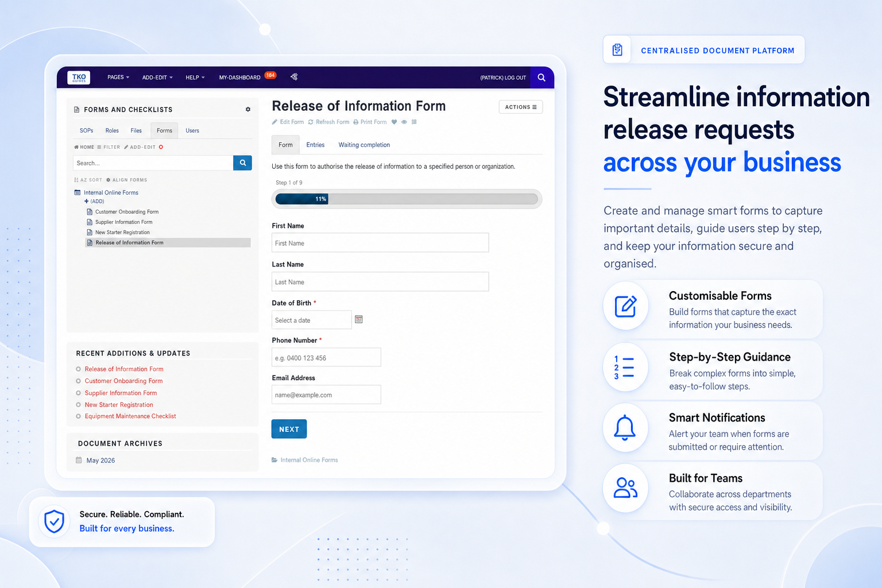Click Refresh Form
Image resolution: width=882 pixels, height=588 pixels.
point(328,122)
